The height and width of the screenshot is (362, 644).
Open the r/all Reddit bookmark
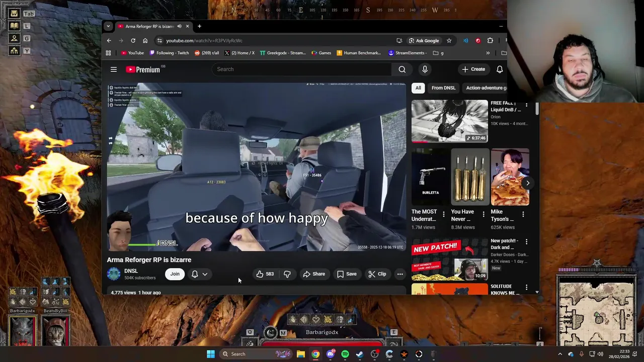coord(207,53)
